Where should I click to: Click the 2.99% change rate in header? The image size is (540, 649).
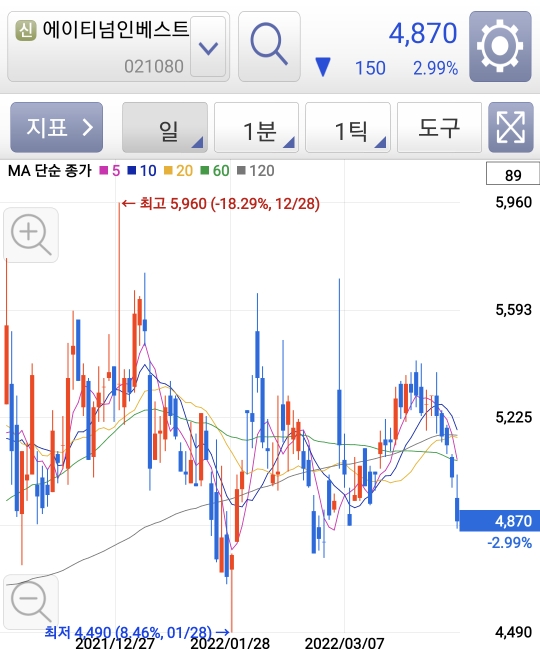435,68
